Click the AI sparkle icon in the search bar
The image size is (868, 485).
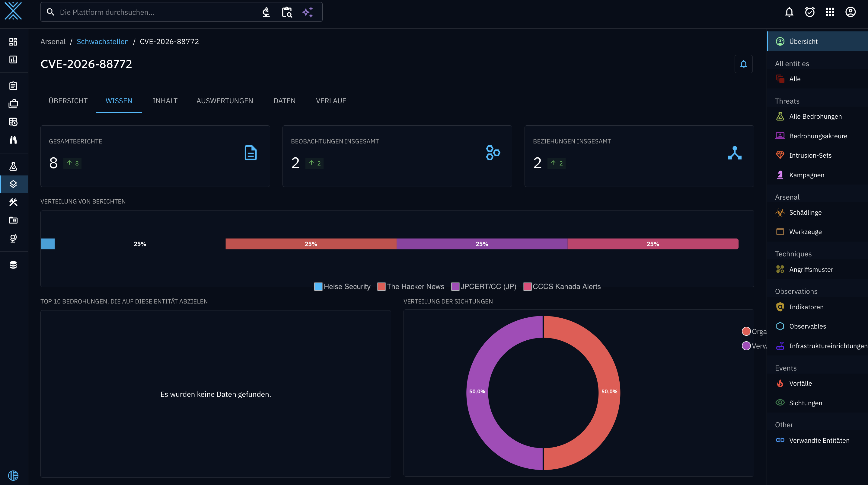click(x=308, y=12)
